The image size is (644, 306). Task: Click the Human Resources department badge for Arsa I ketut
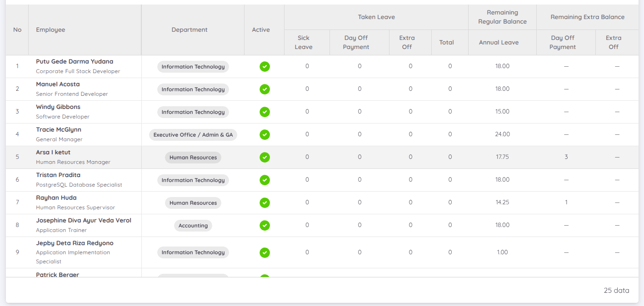pyautogui.click(x=193, y=157)
